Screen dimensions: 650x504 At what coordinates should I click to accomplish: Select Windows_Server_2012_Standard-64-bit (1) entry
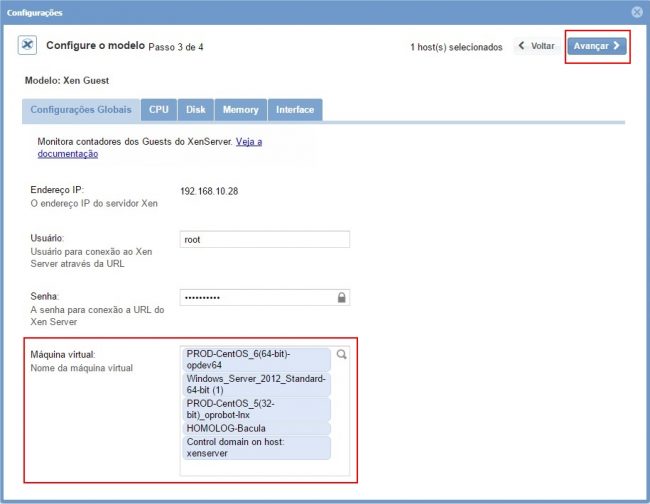point(256,385)
